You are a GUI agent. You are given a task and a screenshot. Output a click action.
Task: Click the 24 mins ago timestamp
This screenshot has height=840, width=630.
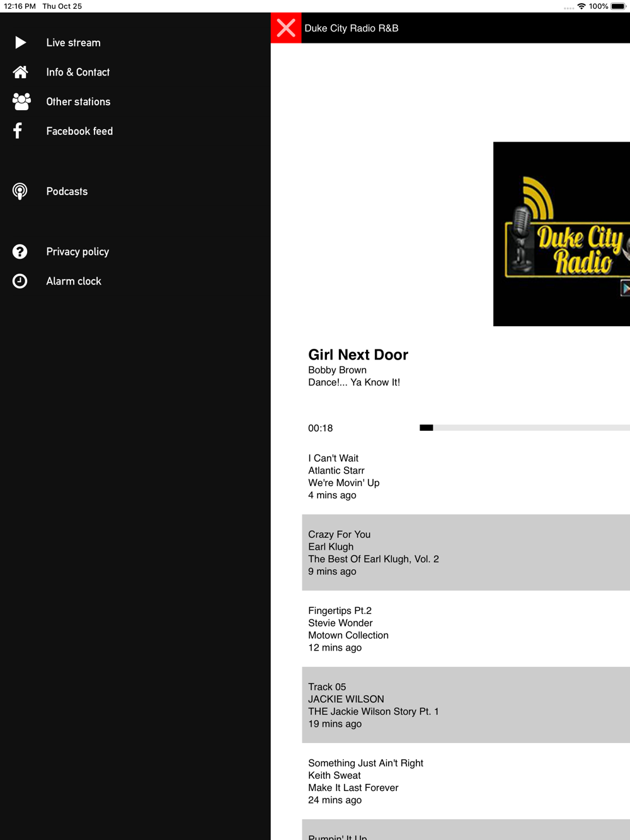click(335, 800)
